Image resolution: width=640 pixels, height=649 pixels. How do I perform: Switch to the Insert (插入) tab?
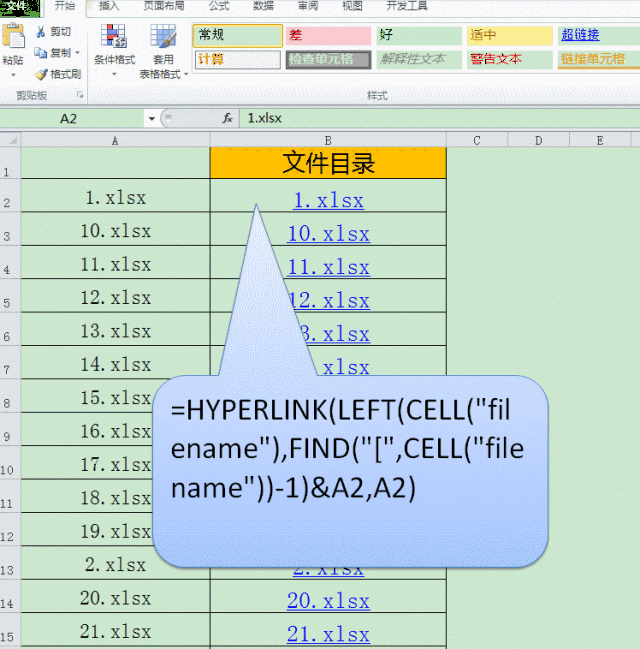click(x=109, y=6)
